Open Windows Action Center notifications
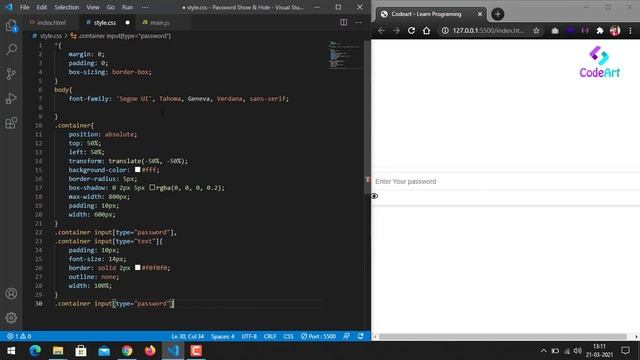Image resolution: width=640 pixels, height=360 pixels. (625, 351)
